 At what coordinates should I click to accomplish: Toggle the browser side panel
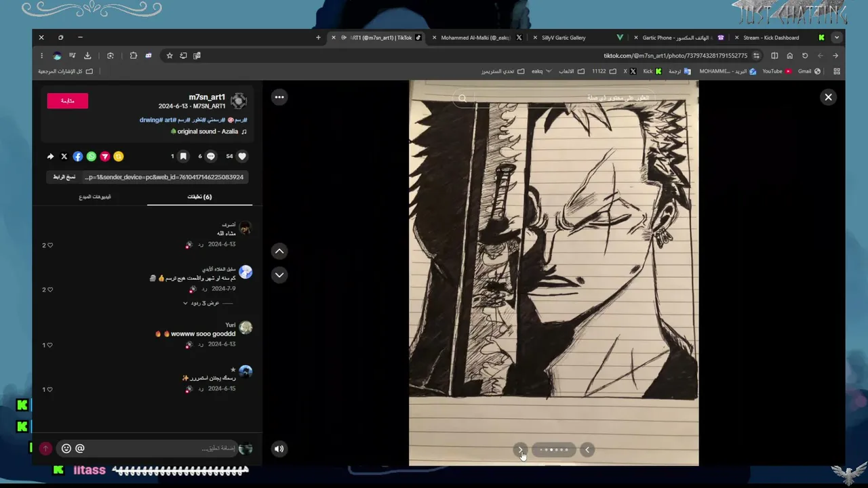[x=774, y=56]
